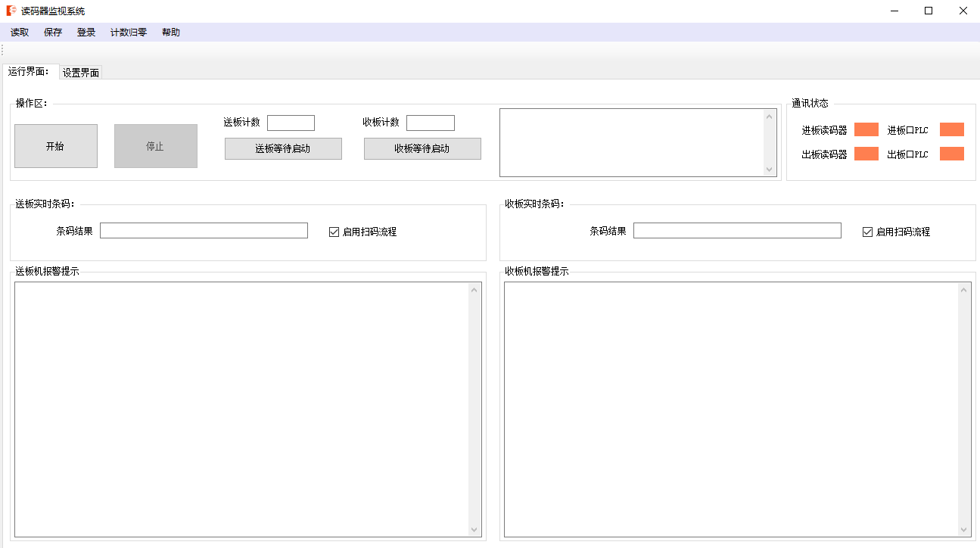Click the 进板口PLC orange status light
980x548 pixels.
click(951, 129)
